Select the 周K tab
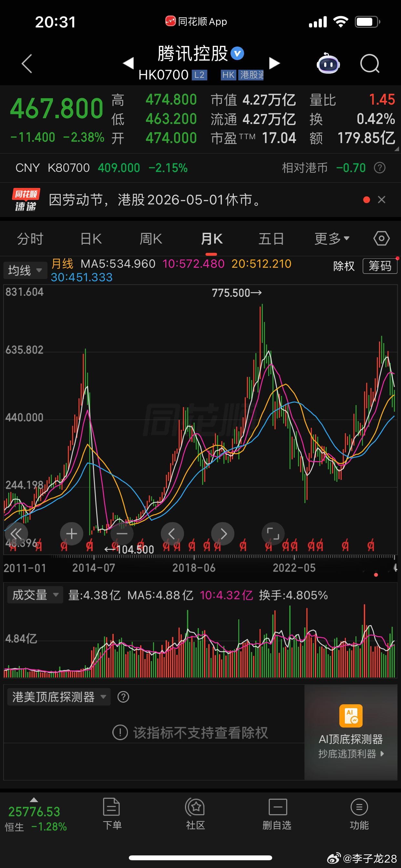The image size is (401, 868). tap(151, 239)
